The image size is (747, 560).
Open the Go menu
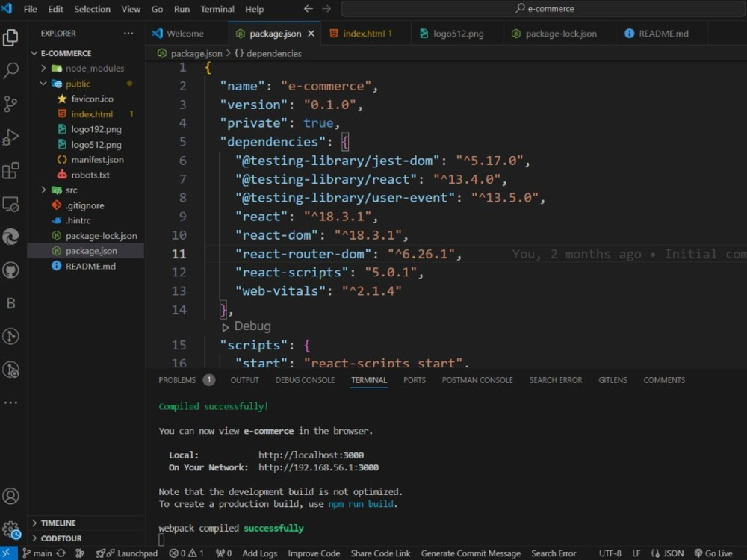tap(157, 9)
